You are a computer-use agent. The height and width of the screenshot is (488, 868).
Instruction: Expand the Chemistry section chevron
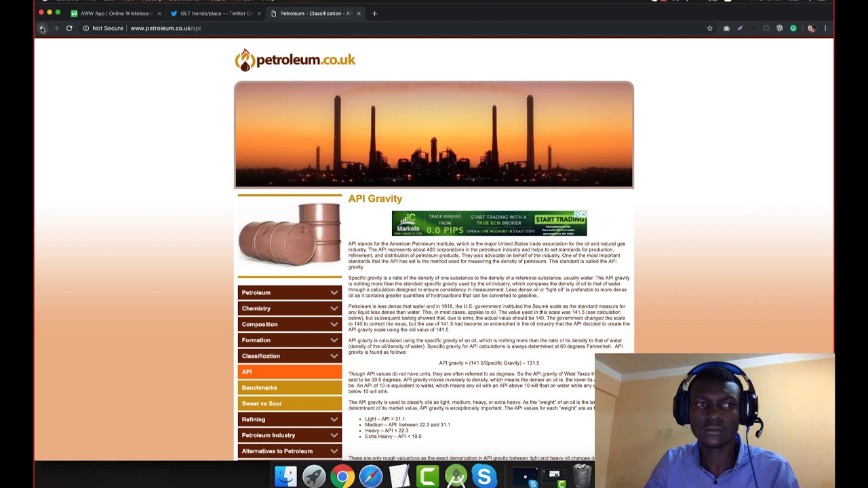(x=334, y=308)
